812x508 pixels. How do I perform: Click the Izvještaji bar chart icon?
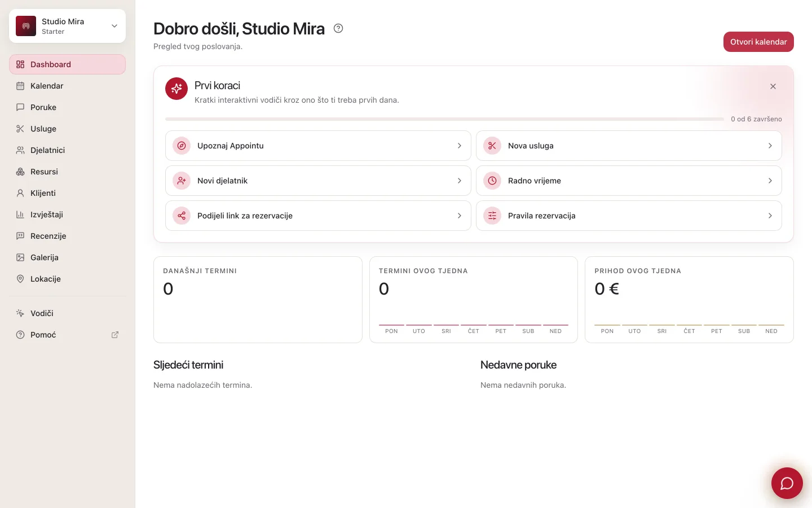(20, 214)
